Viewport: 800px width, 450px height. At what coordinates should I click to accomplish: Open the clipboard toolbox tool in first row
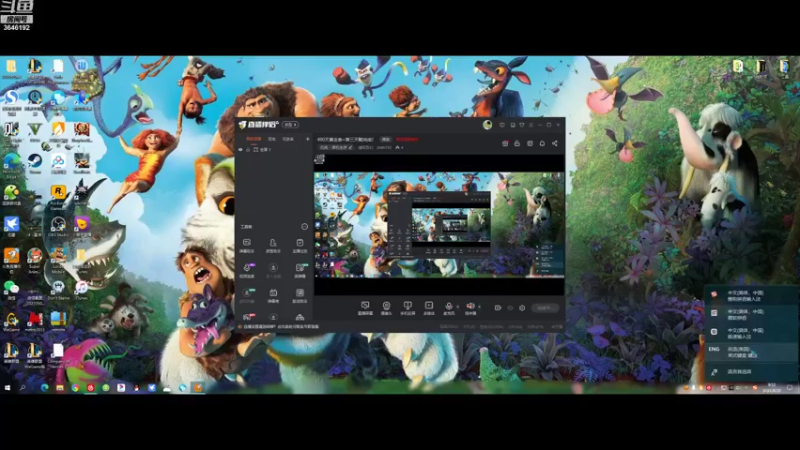click(x=300, y=245)
